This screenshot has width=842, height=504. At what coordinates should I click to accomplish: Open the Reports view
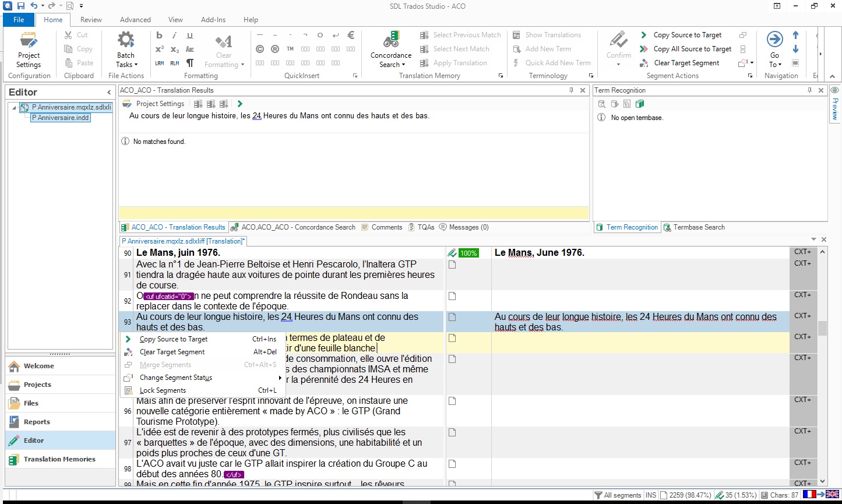61,422
